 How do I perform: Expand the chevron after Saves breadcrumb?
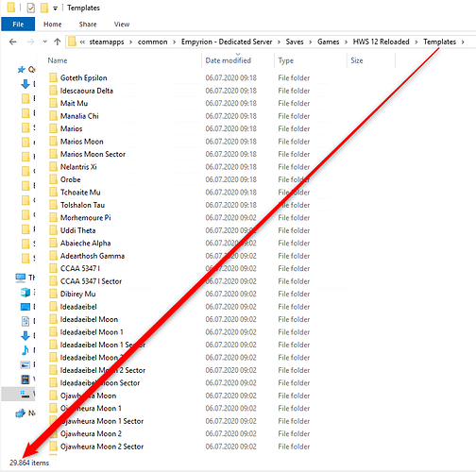pyautogui.click(x=311, y=42)
